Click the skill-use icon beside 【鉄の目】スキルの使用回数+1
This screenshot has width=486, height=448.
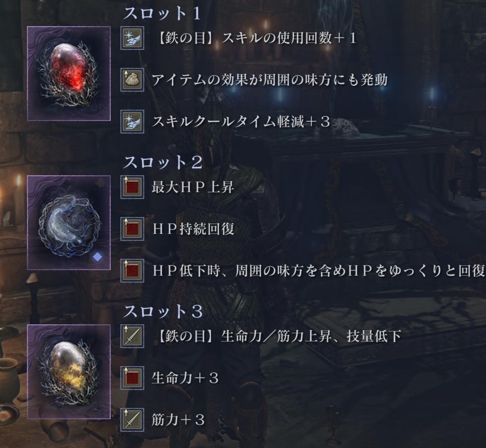coord(132,38)
